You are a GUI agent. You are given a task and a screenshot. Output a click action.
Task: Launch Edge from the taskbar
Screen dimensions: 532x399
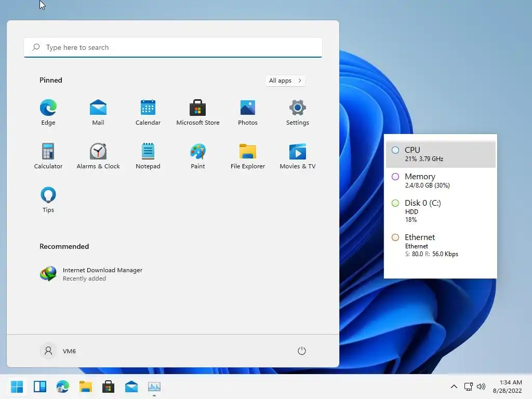63,387
